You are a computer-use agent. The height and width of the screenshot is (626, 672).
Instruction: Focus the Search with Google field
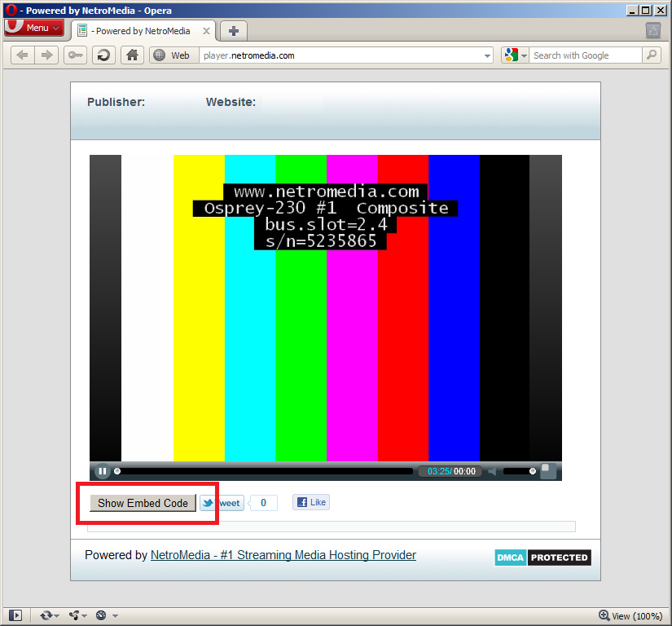click(585, 55)
